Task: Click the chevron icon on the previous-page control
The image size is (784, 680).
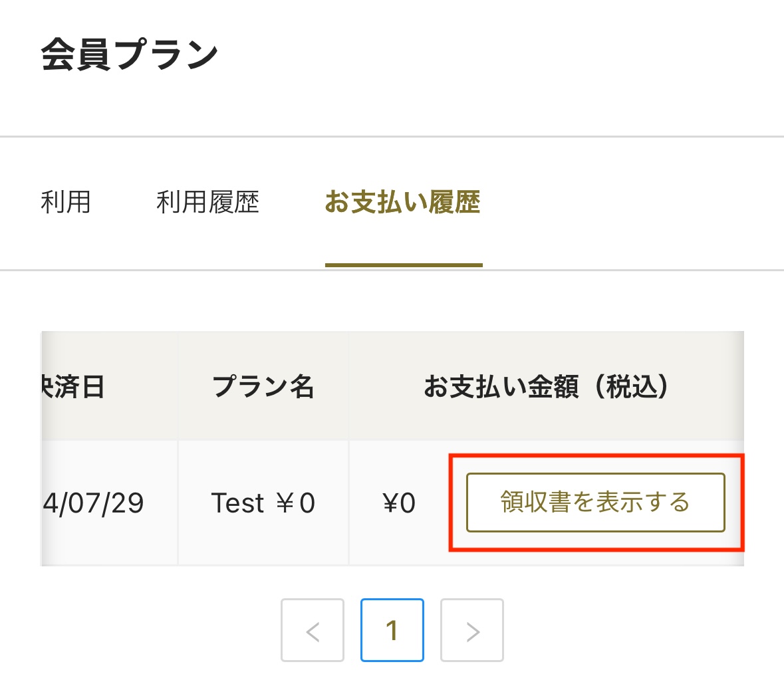Action: (x=313, y=630)
